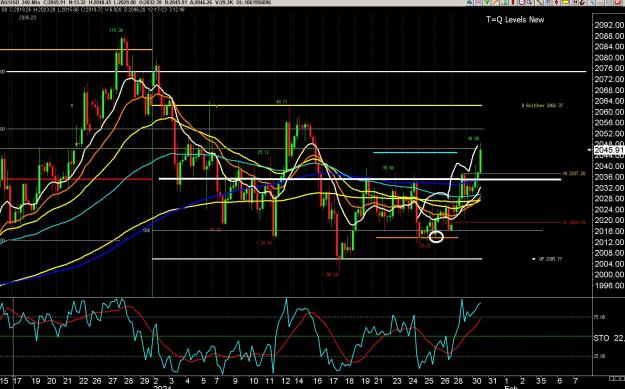Click the 115.36 label above the chart peak

pos(116,30)
